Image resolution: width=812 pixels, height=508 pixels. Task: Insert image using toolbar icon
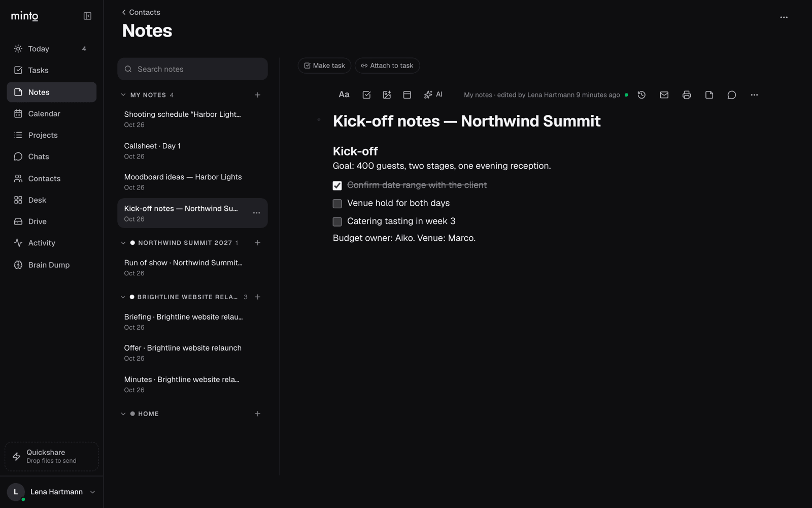point(387,95)
